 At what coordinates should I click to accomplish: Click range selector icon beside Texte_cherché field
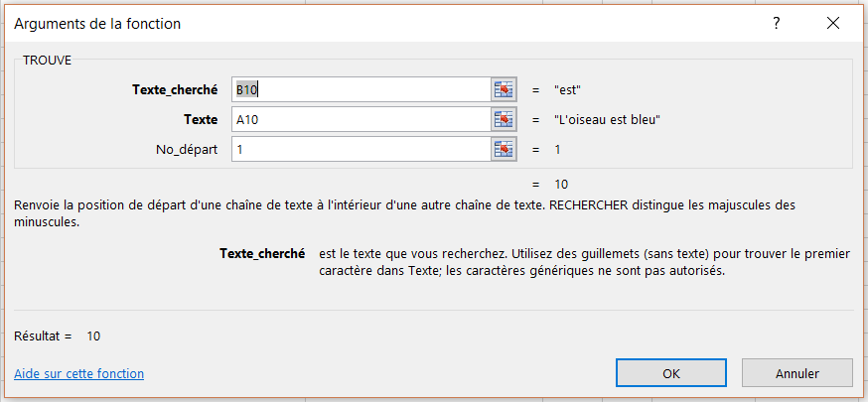505,90
